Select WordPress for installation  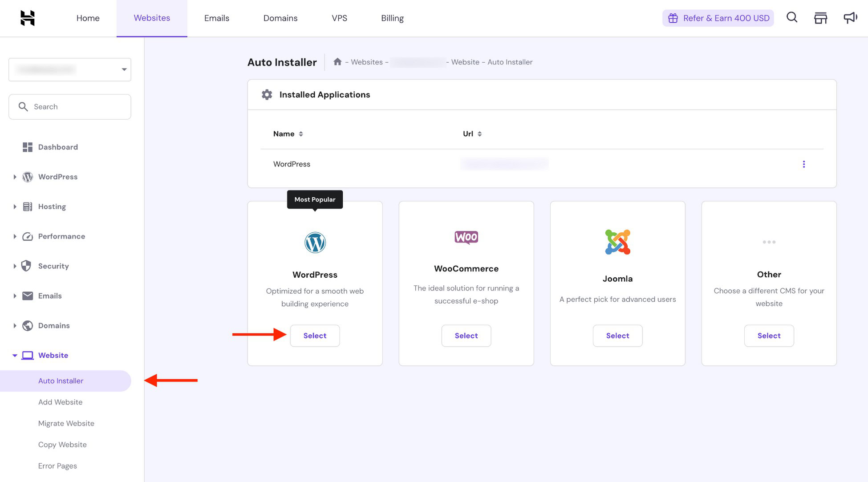(x=315, y=336)
